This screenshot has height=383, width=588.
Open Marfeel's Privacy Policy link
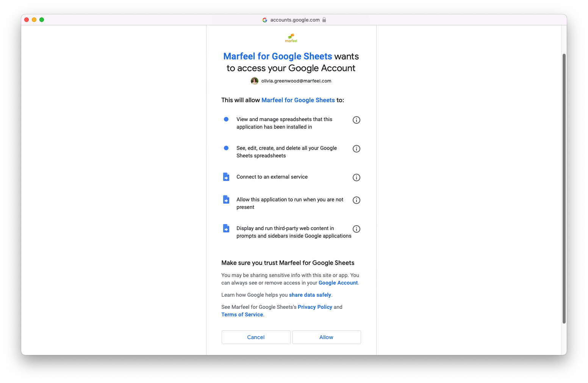(x=315, y=307)
